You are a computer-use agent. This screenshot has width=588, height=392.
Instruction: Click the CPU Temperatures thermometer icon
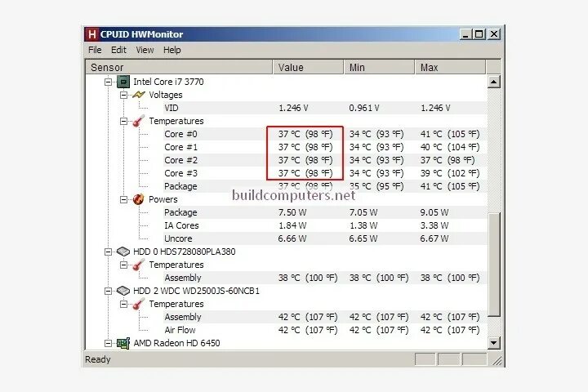[138, 121]
